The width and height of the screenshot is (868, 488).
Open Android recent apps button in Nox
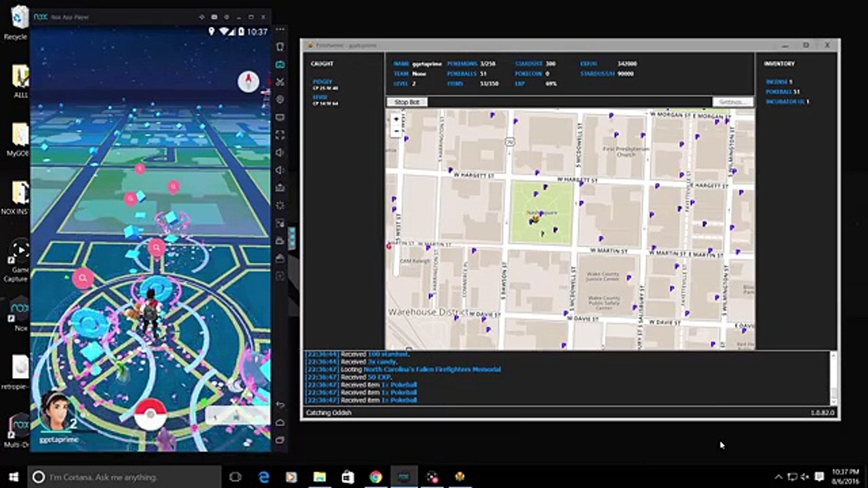280,440
